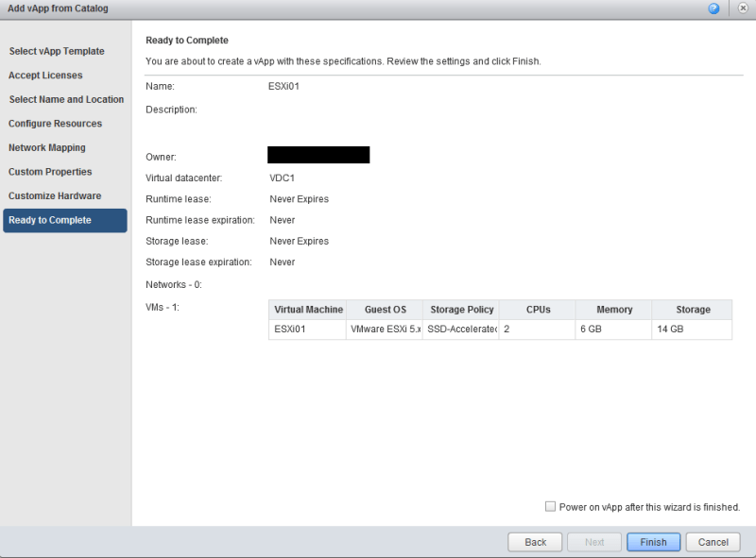Cancel the vApp wizard
The height and width of the screenshot is (558, 756).
(x=713, y=542)
